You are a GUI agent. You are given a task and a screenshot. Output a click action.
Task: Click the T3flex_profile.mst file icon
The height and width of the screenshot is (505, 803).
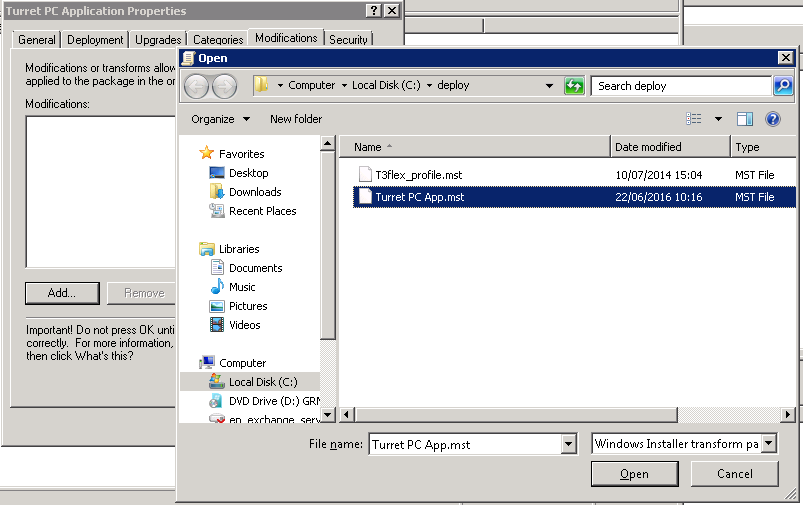(x=365, y=175)
